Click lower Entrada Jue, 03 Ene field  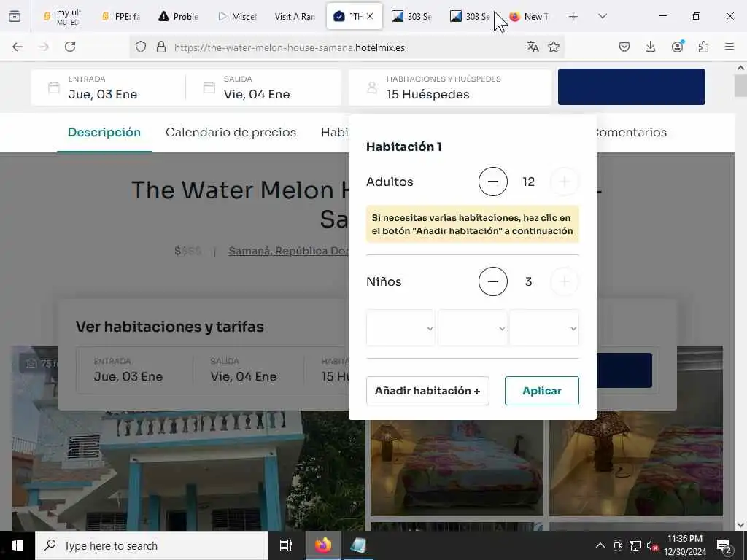pyautogui.click(x=135, y=370)
